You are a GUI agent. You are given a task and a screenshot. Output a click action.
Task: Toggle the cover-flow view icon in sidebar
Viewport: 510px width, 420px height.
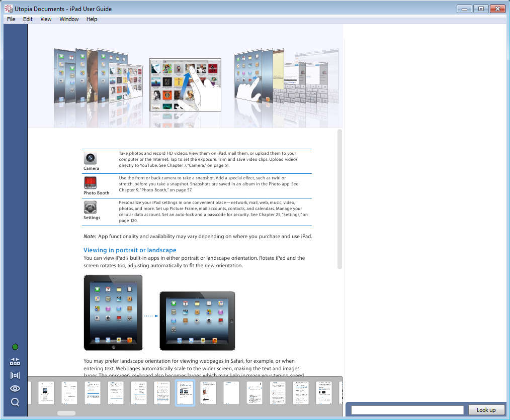tap(15, 375)
